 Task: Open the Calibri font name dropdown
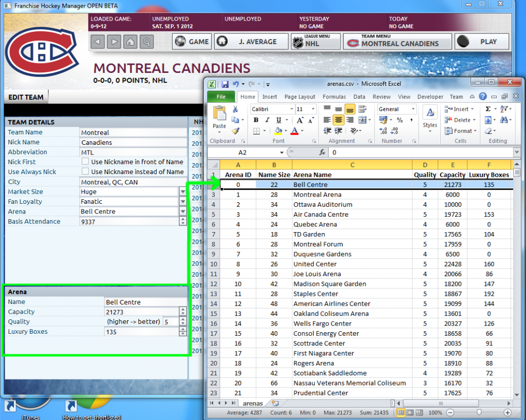click(x=292, y=109)
